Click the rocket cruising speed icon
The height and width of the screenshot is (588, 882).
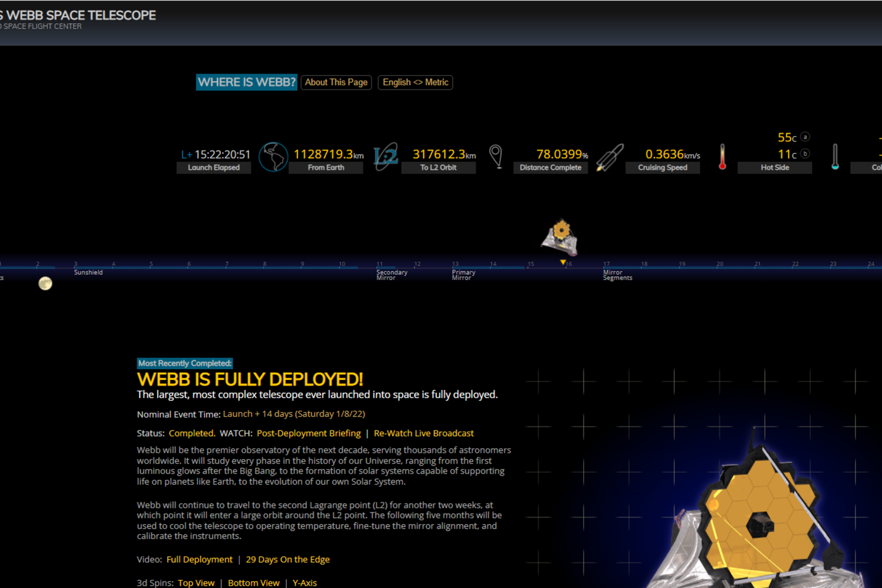click(610, 158)
